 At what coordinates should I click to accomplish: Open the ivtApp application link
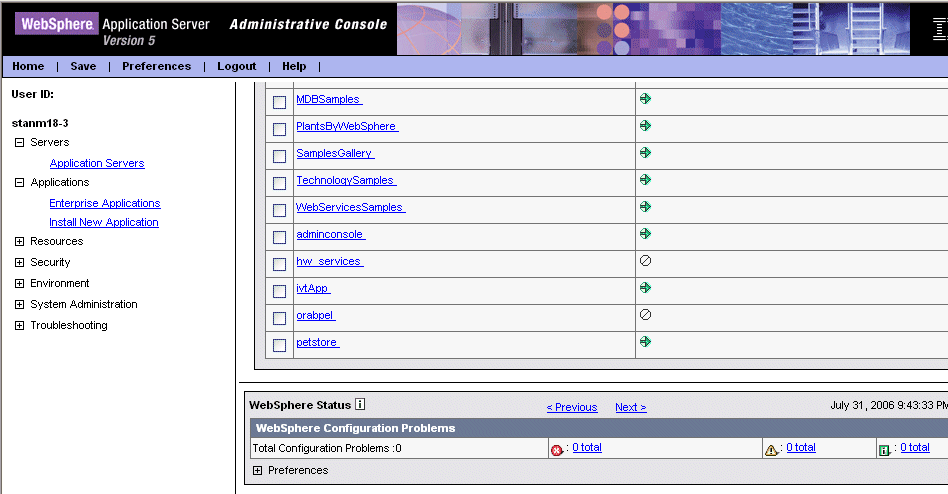click(313, 288)
